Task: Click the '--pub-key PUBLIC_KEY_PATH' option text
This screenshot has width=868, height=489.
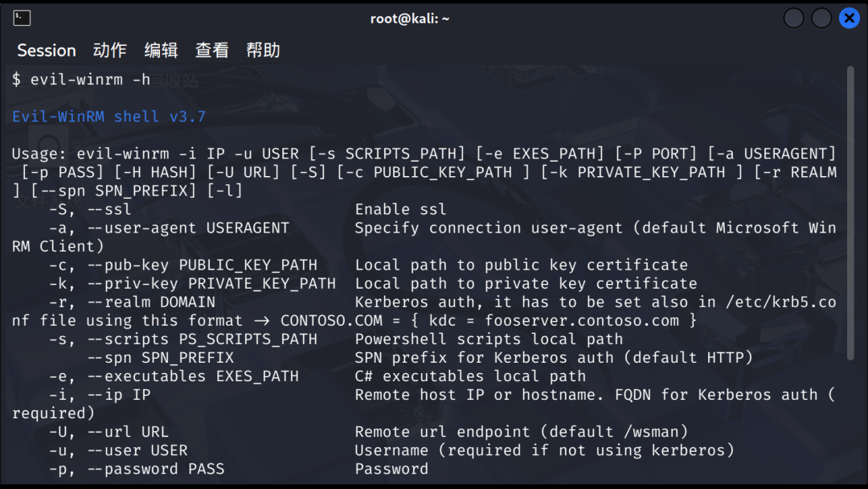Action: (x=202, y=265)
